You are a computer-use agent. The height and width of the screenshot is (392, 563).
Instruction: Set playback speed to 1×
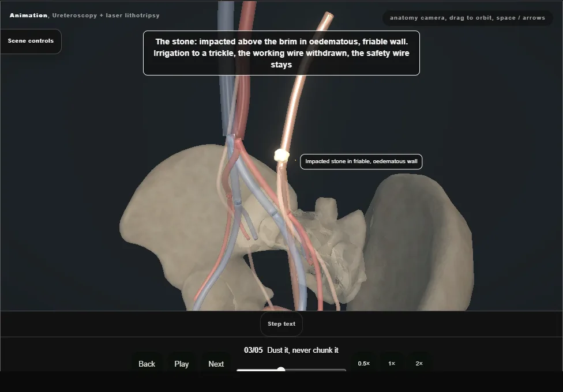pos(392,363)
